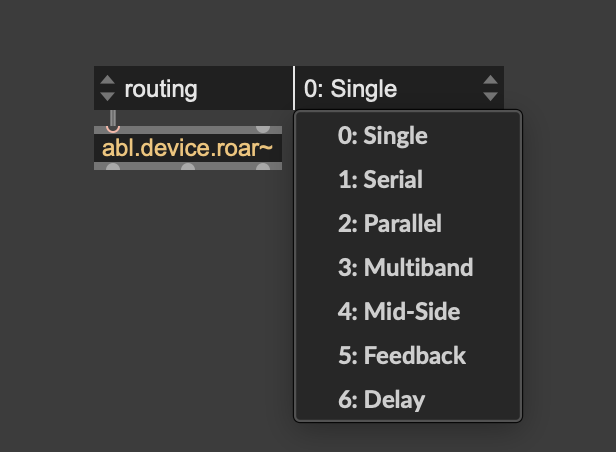Click the down arrow left of routing
This screenshot has width=616, height=452.
pos(108,96)
